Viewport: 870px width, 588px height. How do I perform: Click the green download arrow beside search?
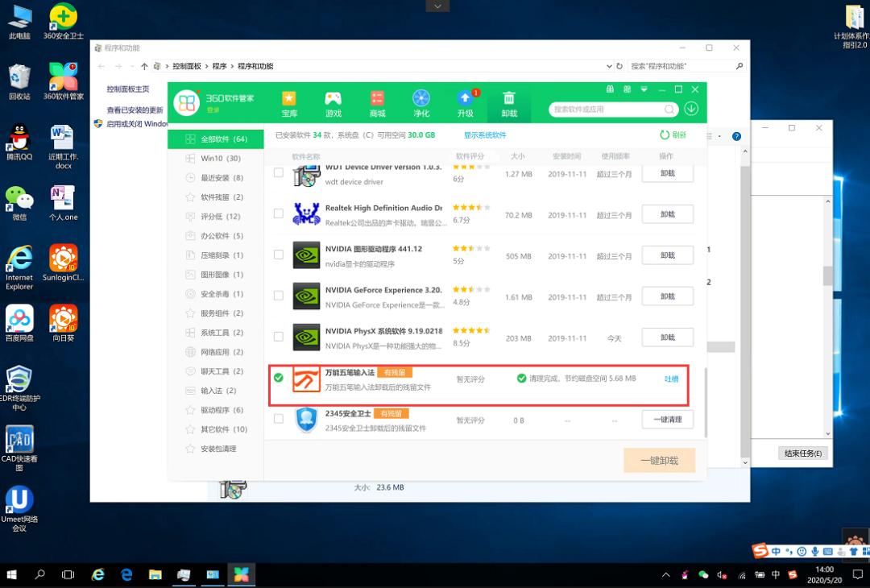pyautogui.click(x=691, y=107)
